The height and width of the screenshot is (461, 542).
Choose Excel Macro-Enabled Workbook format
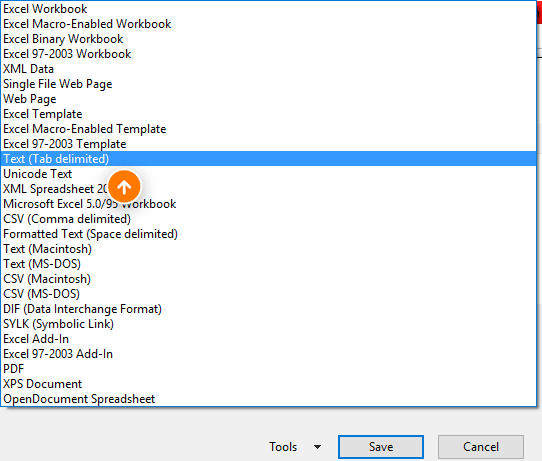[268, 24]
